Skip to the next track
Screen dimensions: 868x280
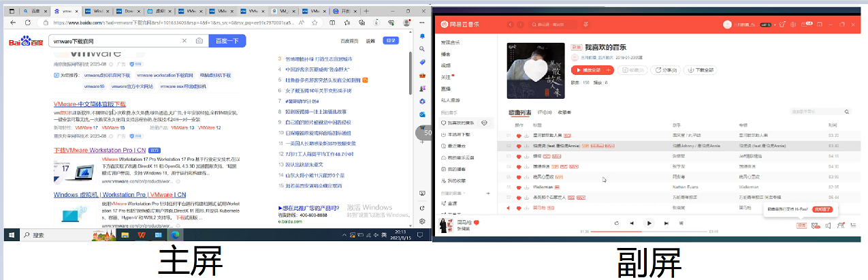click(x=666, y=223)
